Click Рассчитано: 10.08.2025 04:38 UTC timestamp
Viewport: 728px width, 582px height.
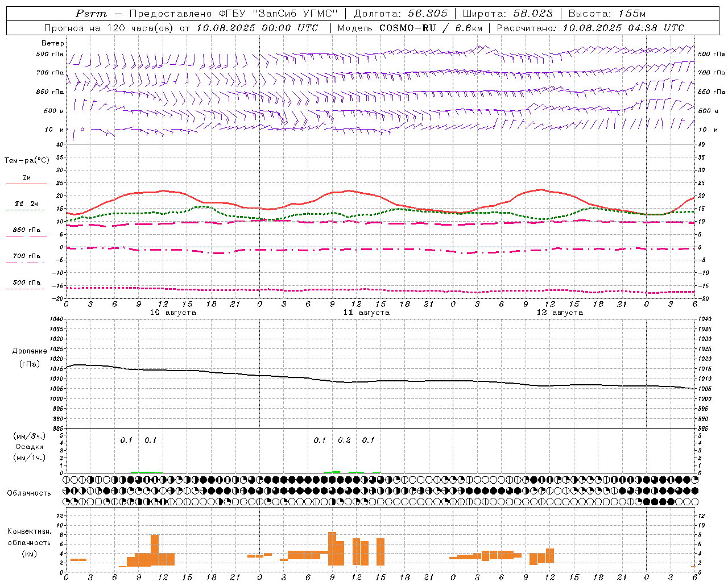(x=590, y=28)
